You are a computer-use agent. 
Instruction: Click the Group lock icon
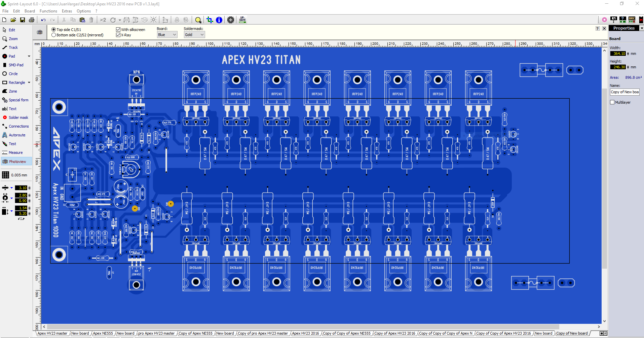[x=177, y=20]
